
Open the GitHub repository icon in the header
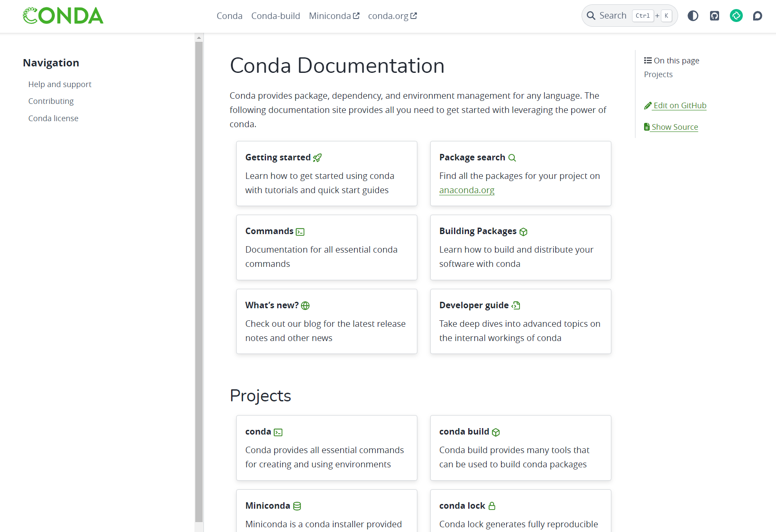click(x=714, y=16)
